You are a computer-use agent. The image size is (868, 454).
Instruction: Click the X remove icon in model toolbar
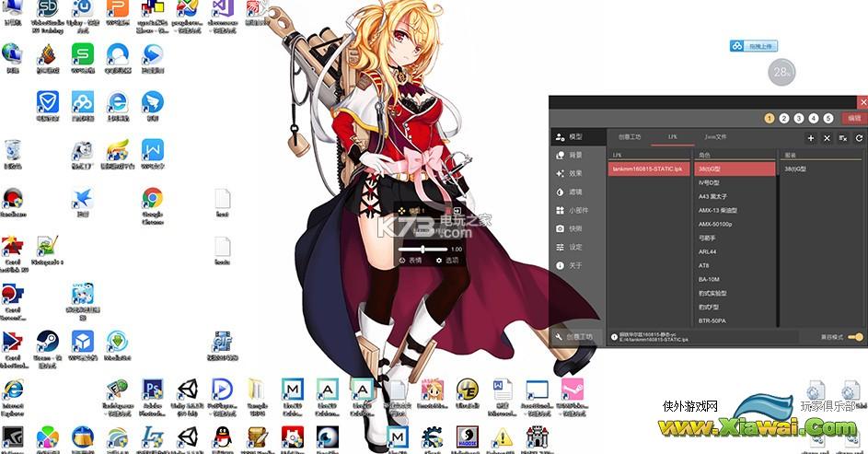827,138
